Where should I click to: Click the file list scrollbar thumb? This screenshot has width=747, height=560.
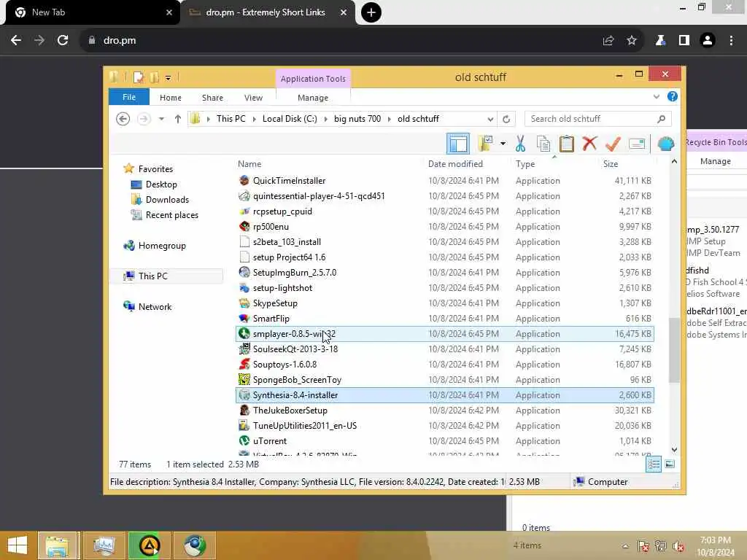[673, 350]
